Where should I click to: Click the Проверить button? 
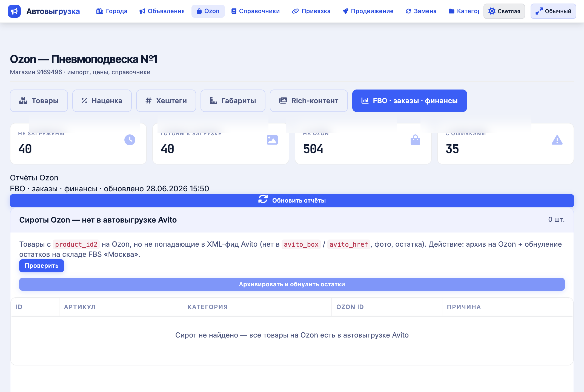click(x=42, y=266)
